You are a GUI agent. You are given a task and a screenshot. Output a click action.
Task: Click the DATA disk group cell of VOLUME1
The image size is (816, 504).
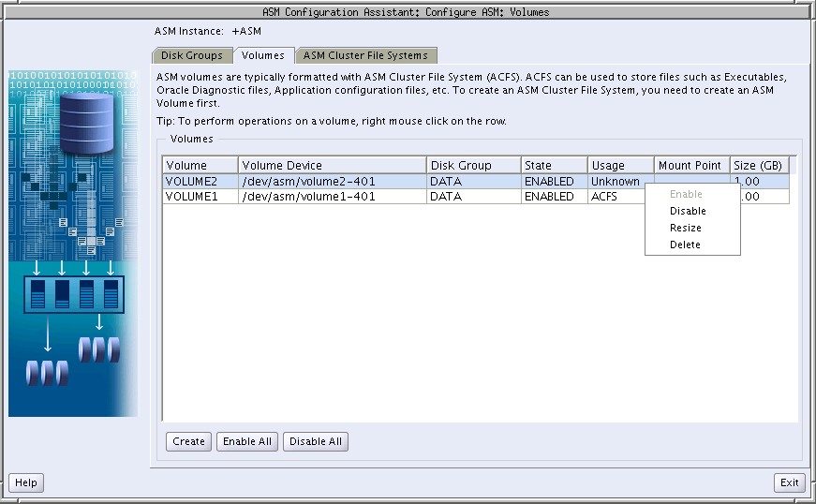(473, 197)
